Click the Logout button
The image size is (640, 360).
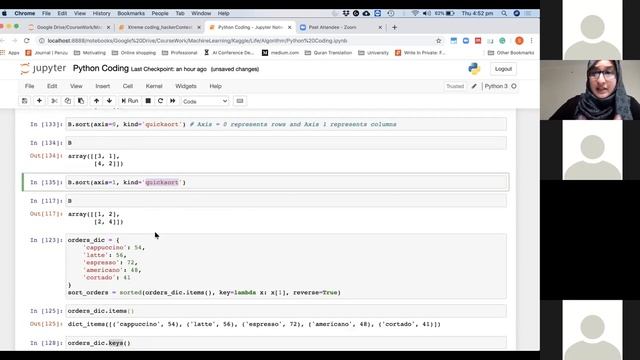point(503,69)
